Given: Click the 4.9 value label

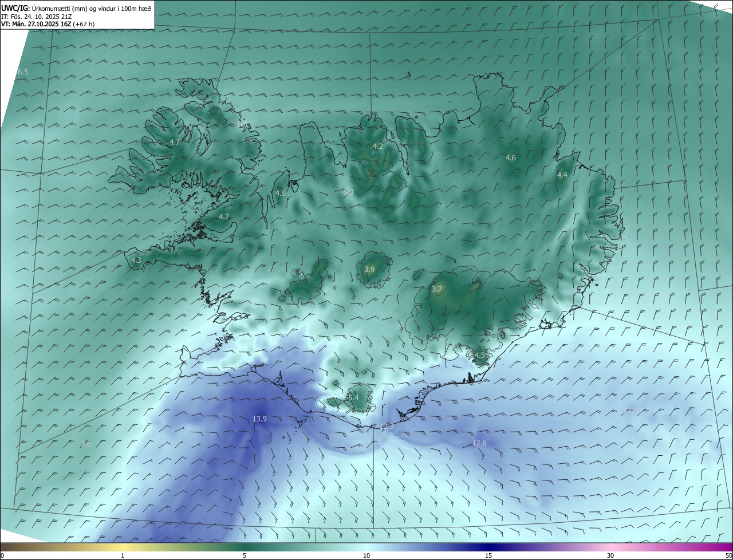Looking at the screenshot, I should (281, 194).
